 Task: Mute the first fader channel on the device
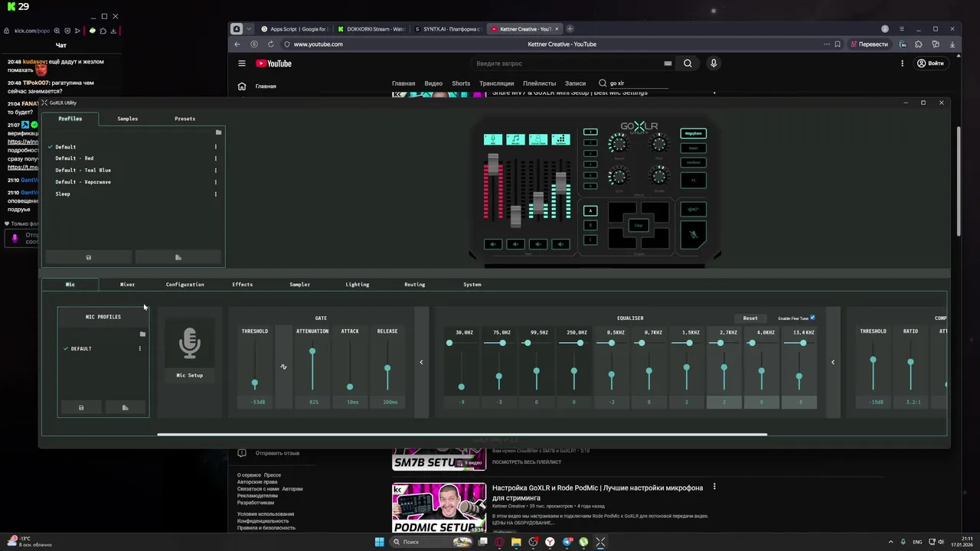click(493, 244)
